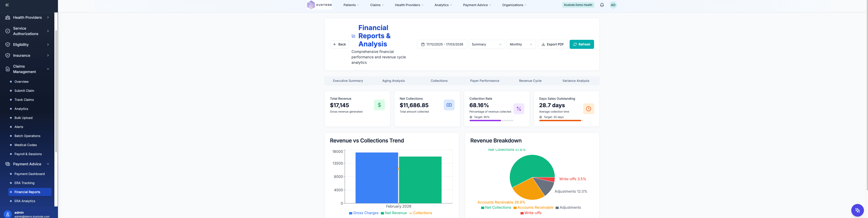Collapse the sidebar using the chevron icon
This screenshot has height=218, width=868.
click(7, 5)
